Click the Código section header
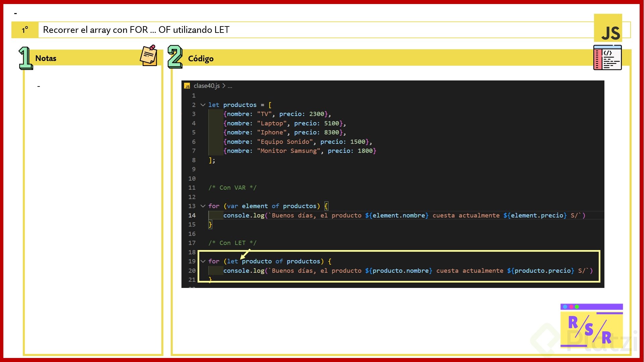The width and height of the screenshot is (644, 362). pos(201,59)
